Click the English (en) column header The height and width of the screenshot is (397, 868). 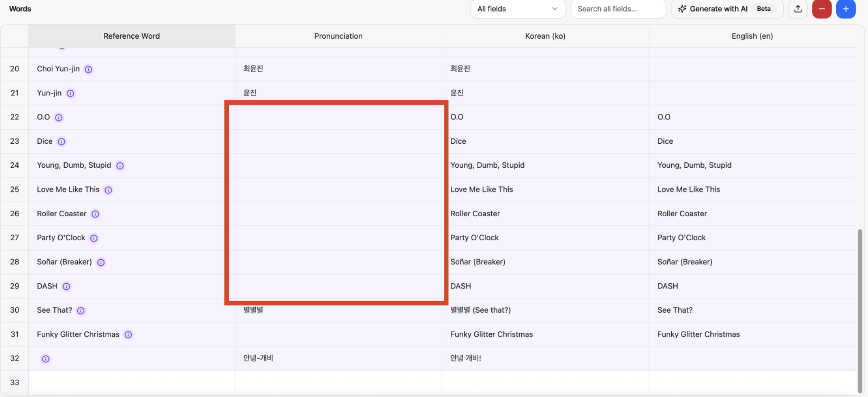tap(752, 36)
